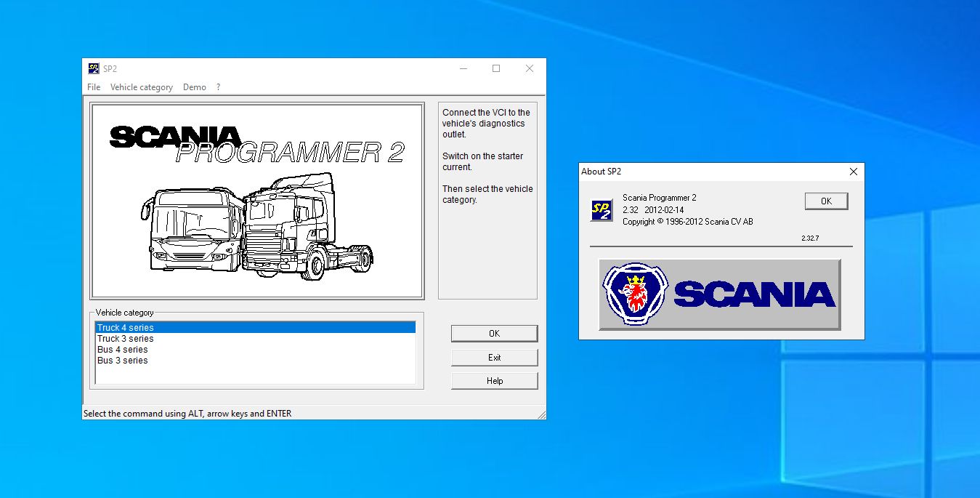Screen dimensions: 980x498
Task: Click the SP2 icon in About dialog
Action: tap(602, 210)
